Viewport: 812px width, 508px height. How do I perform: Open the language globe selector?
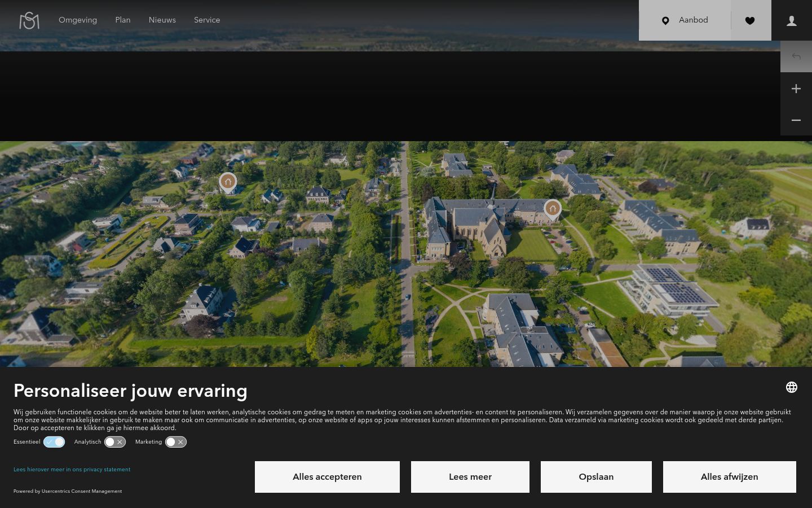pyautogui.click(x=792, y=387)
